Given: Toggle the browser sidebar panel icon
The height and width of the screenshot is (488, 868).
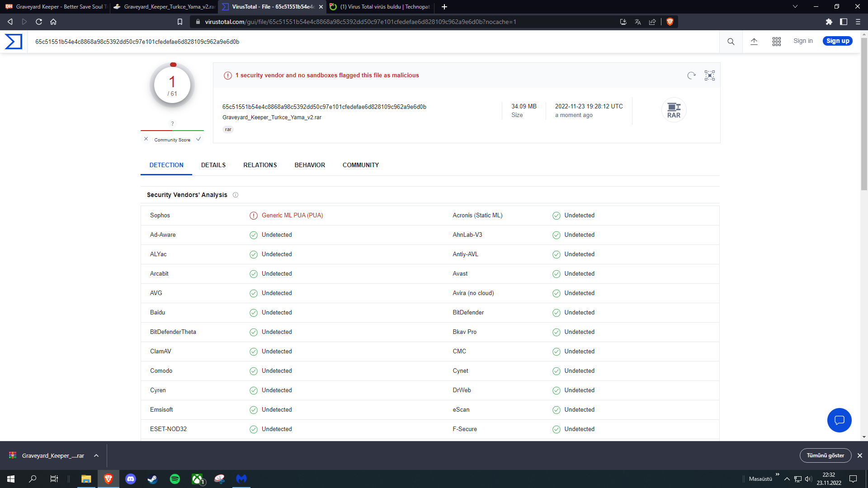Looking at the screenshot, I should 843,22.
